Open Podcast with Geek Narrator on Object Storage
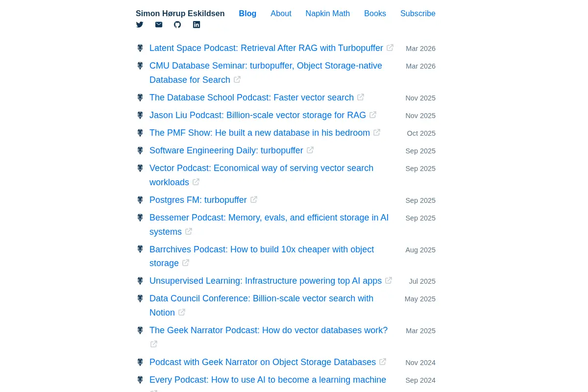This screenshot has width=588, height=392. (263, 362)
